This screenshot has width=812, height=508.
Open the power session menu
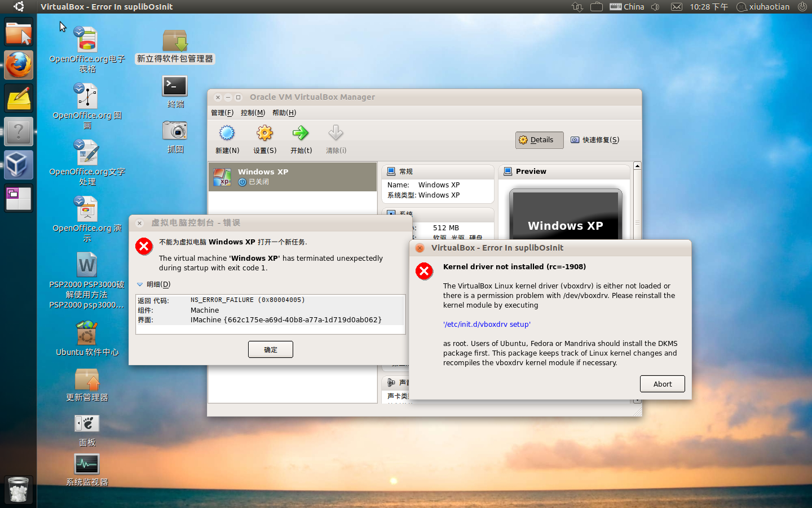802,7
